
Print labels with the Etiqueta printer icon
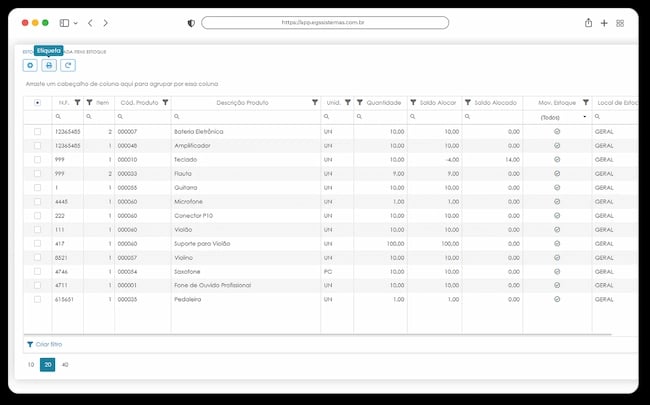click(x=49, y=65)
